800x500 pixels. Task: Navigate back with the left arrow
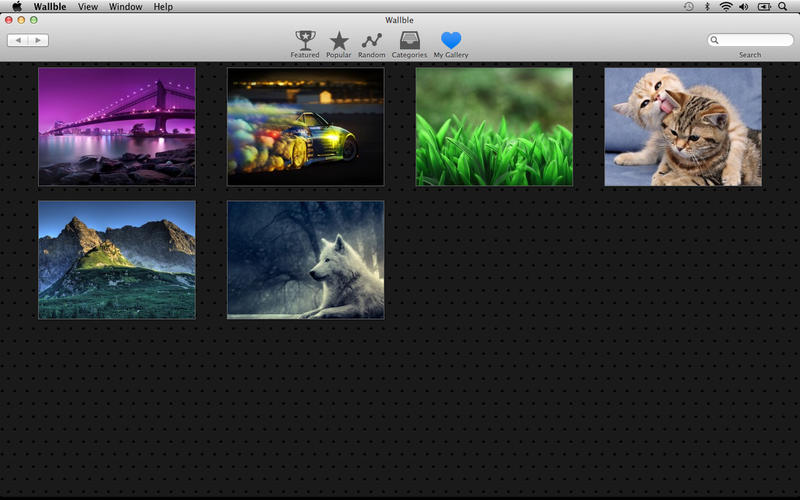[18, 40]
